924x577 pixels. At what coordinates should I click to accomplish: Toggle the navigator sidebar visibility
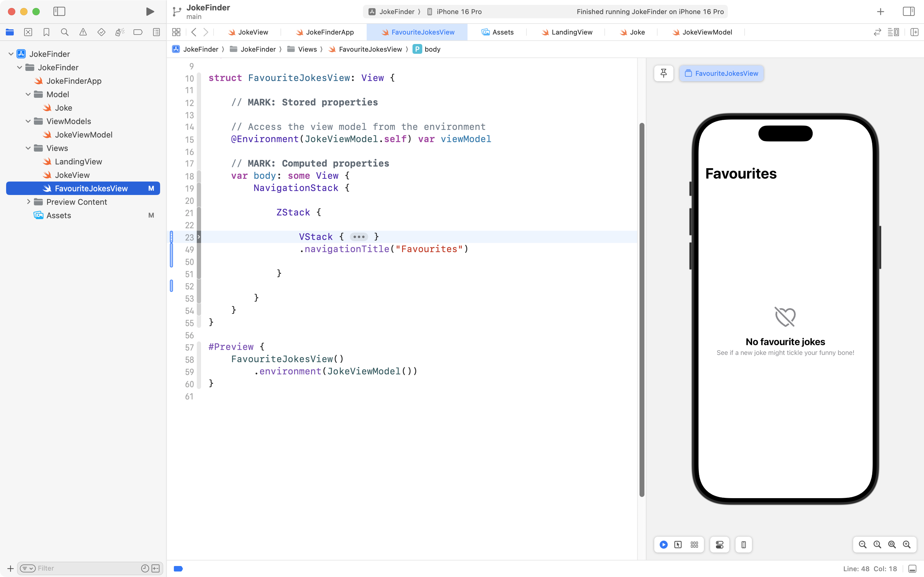click(59, 11)
